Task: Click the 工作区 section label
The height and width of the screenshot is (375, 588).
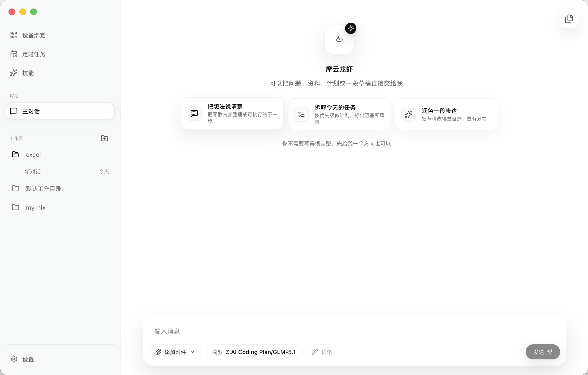Action: point(16,138)
